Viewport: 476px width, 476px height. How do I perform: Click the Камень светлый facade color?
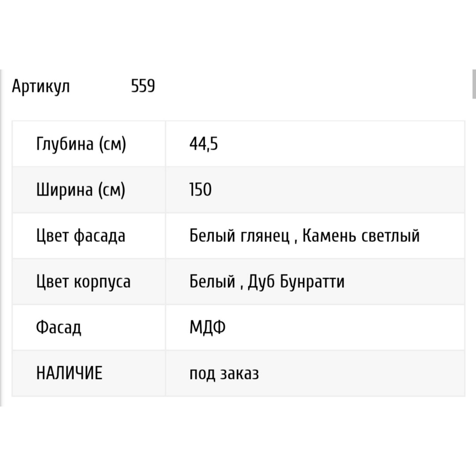pos(361,236)
